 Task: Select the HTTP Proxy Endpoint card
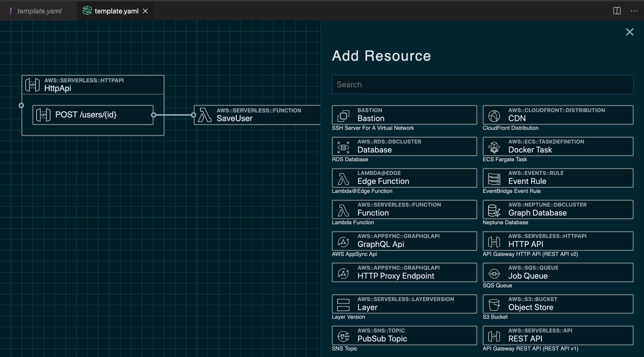[404, 272]
